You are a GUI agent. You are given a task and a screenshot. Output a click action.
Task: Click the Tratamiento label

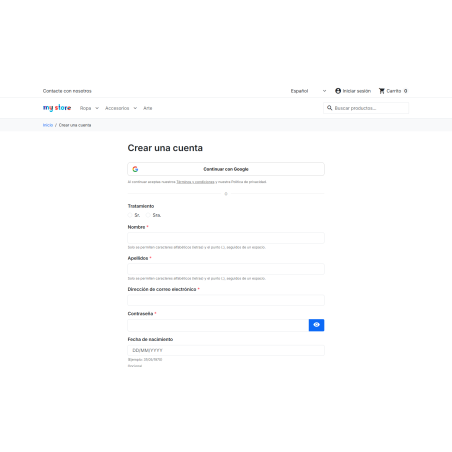pyautogui.click(x=141, y=206)
